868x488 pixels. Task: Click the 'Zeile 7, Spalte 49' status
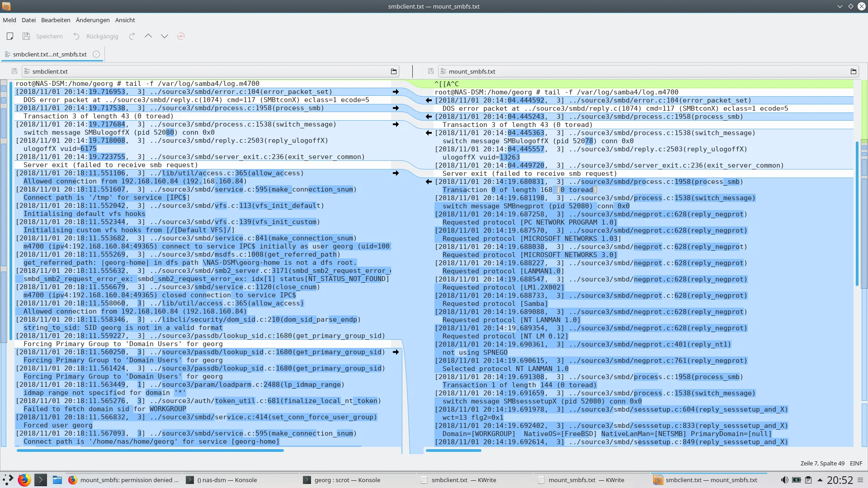tap(822, 463)
